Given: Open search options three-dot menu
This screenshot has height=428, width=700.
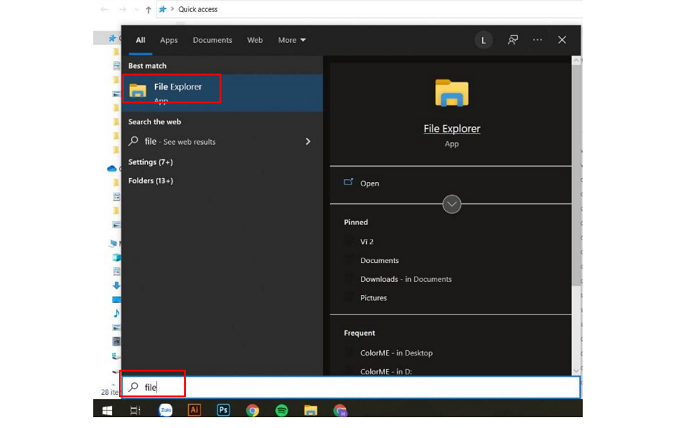Looking at the screenshot, I should click(538, 40).
